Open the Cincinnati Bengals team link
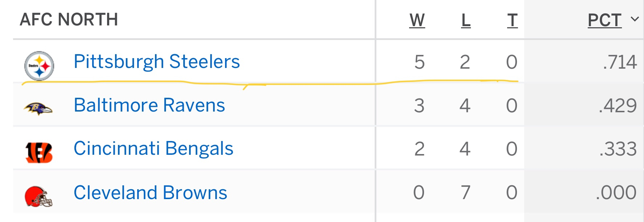The width and height of the screenshot is (644, 222). click(154, 149)
